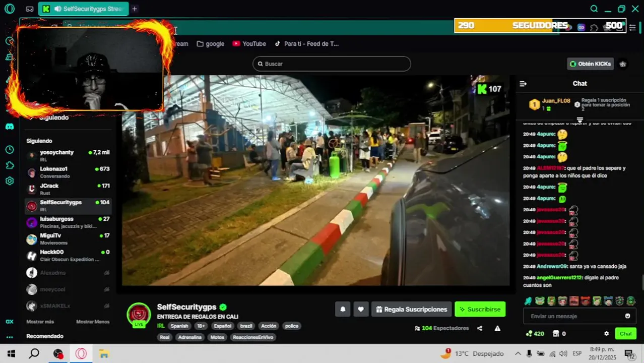The width and height of the screenshot is (644, 363).
Task: Open the Easy Setup sliders icon
Action: click(632, 28)
